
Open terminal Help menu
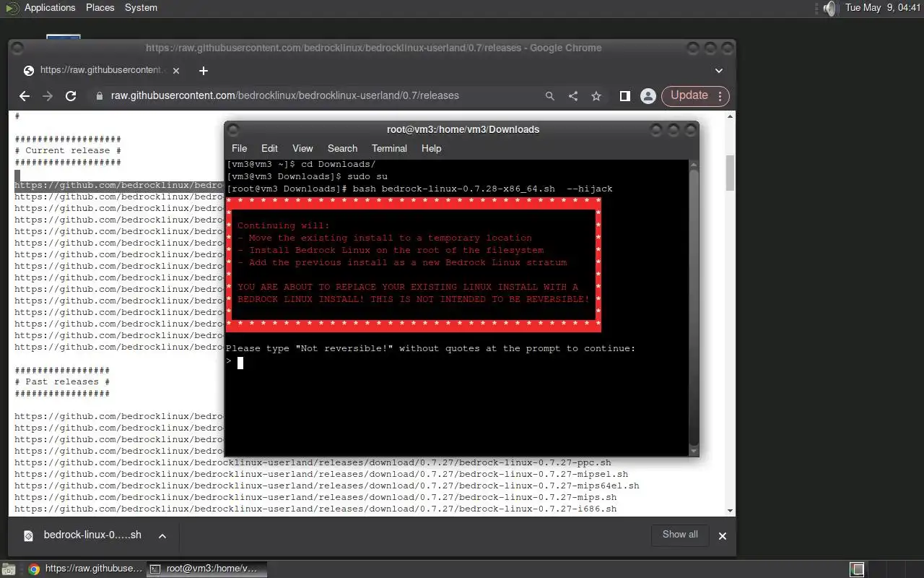tap(431, 148)
